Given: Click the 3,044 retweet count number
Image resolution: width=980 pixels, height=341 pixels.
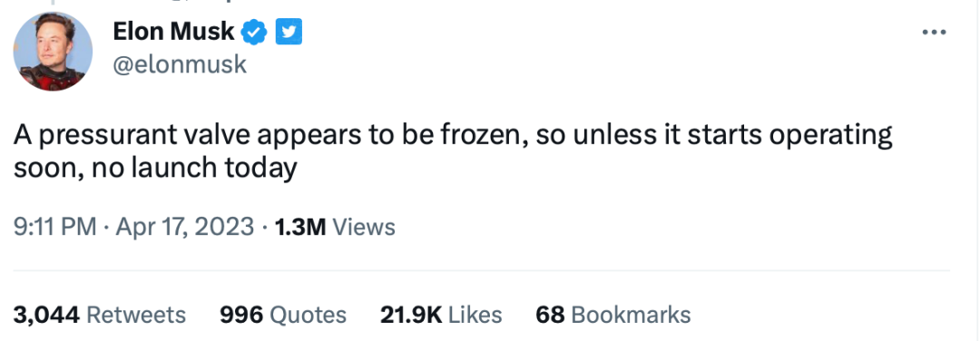Looking at the screenshot, I should pos(47,314).
